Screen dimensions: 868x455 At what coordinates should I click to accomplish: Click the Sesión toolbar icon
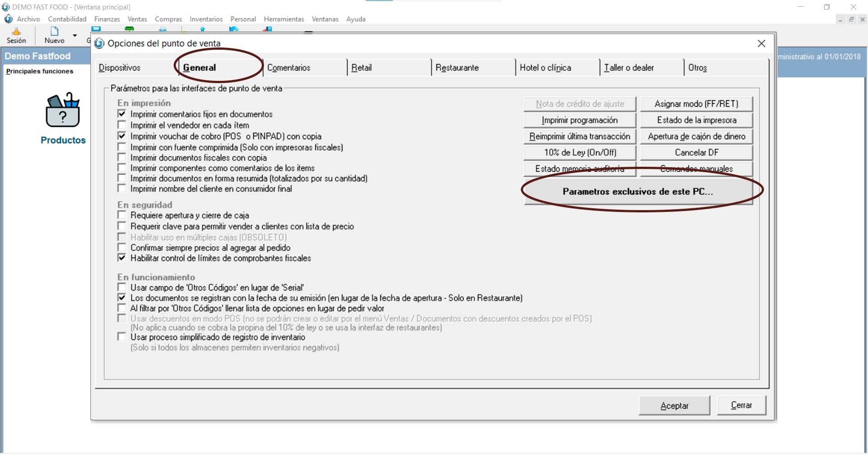(16, 35)
